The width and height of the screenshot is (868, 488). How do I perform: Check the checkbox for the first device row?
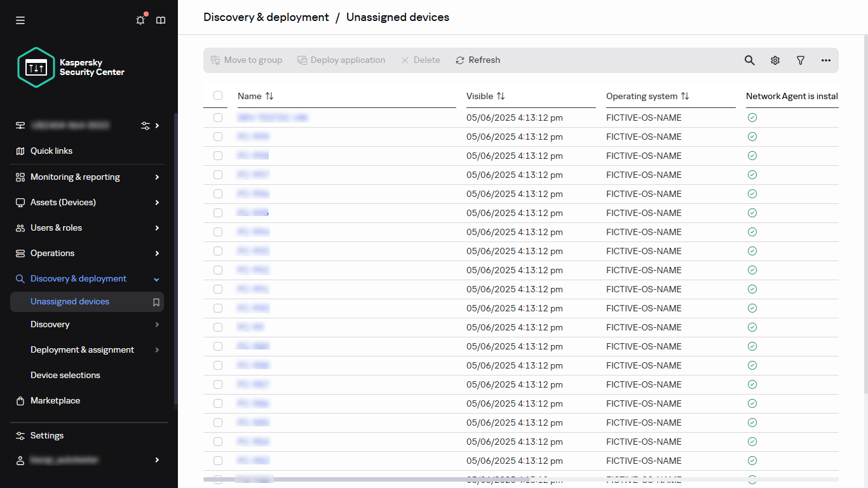[218, 117]
